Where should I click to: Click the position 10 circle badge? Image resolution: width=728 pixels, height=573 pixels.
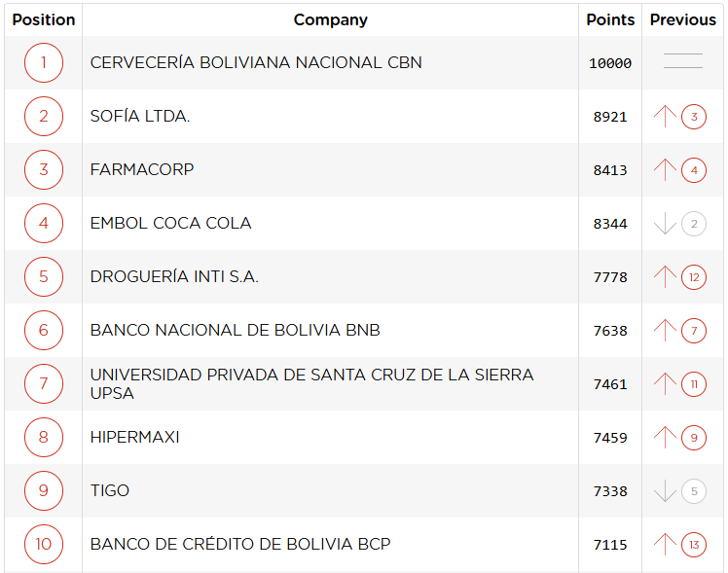(x=44, y=545)
